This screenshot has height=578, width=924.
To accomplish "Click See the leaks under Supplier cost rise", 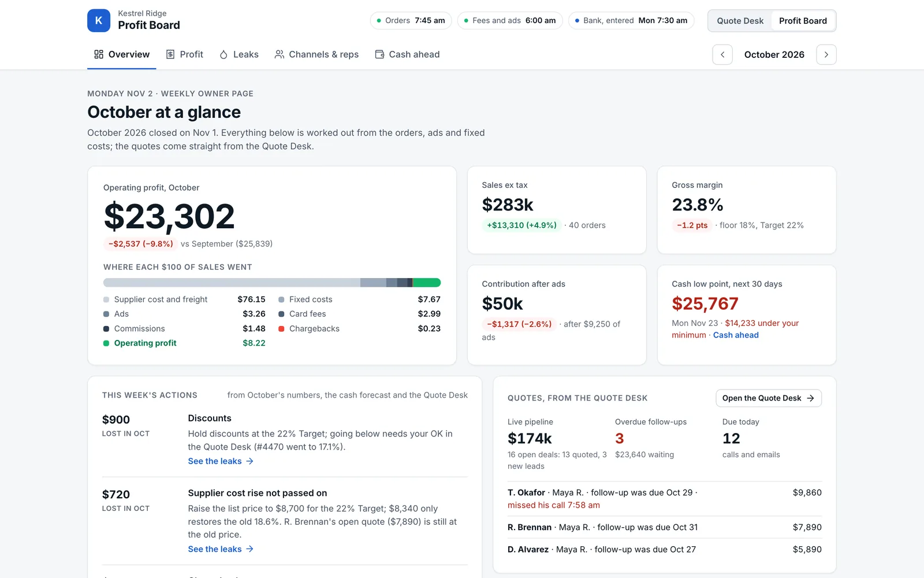I will [221, 549].
